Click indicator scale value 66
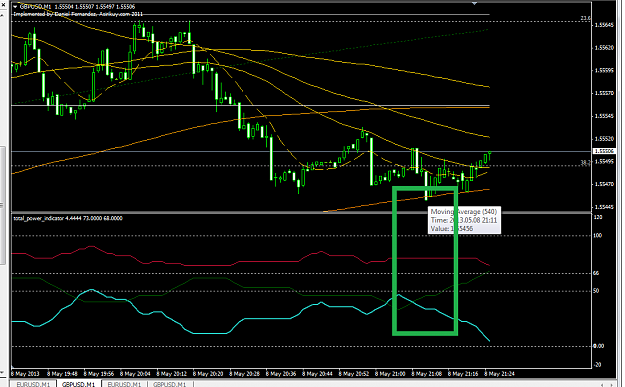 pyautogui.click(x=596, y=273)
